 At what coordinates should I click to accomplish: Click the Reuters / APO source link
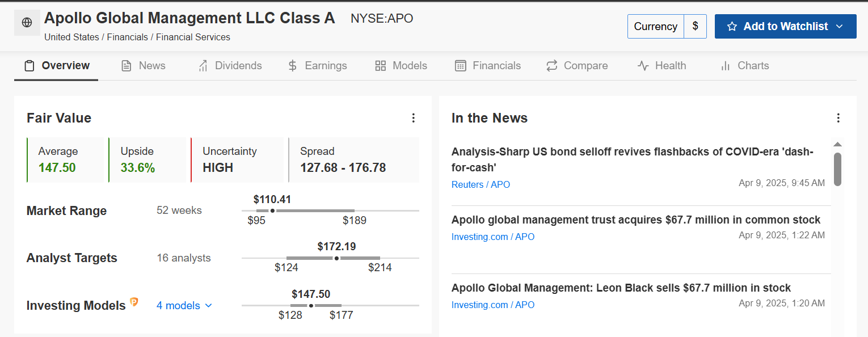pos(481,184)
